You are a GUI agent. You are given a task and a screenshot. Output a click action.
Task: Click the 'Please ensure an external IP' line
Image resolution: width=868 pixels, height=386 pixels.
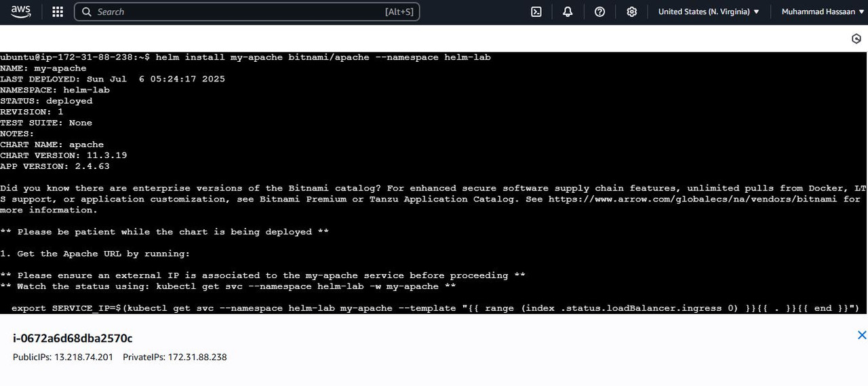coord(263,275)
